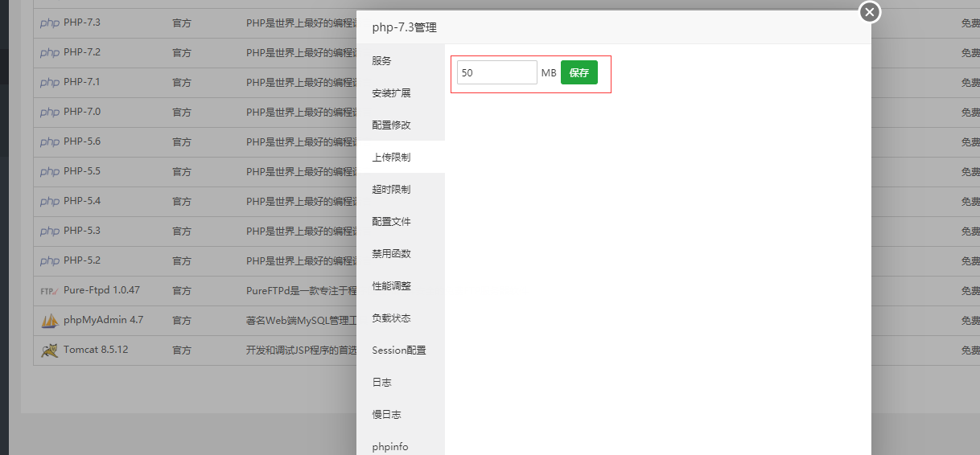Open PHP-5.2 software entry name

click(x=82, y=260)
